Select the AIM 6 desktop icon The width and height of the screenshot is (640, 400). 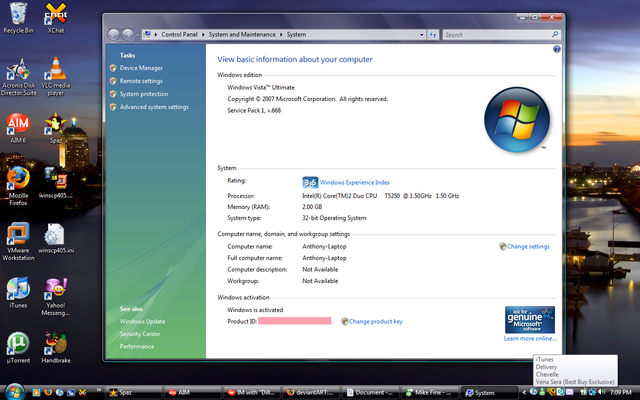click(18, 128)
